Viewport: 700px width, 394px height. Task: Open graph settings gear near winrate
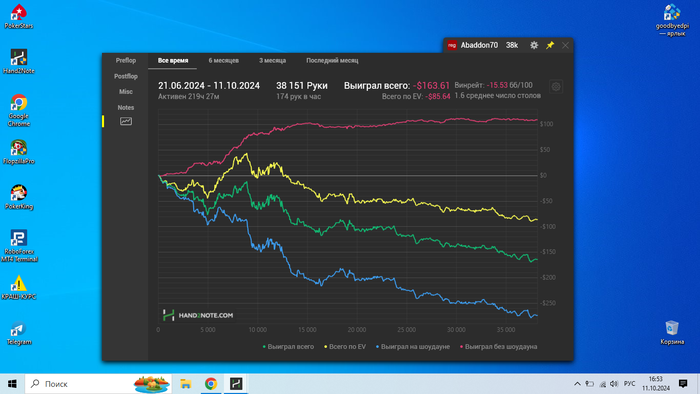[556, 87]
